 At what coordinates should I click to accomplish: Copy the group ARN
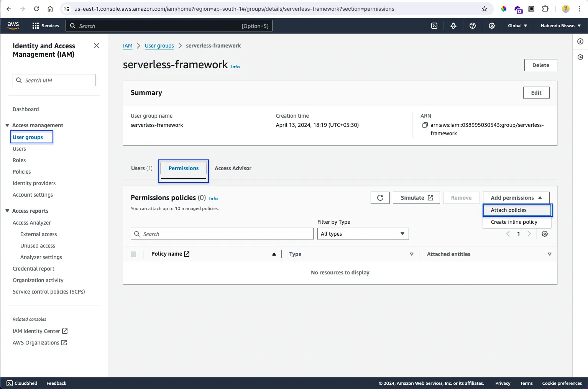[425, 125]
